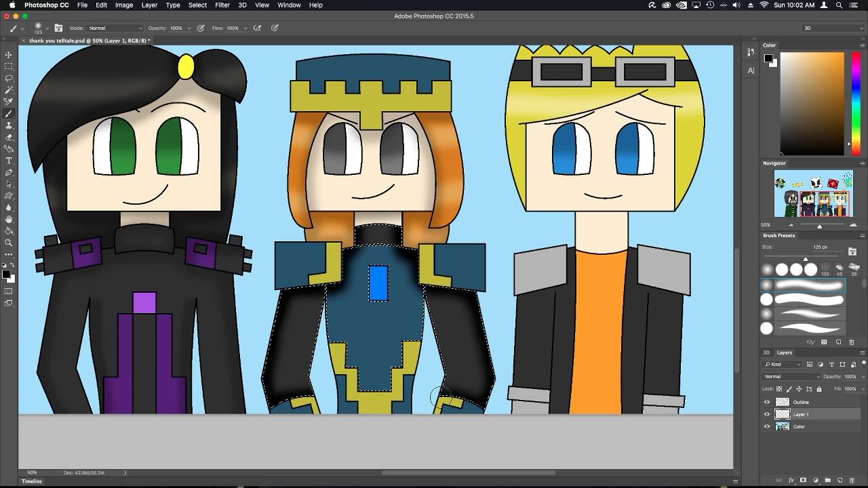868x488 pixels.
Task: Open the Image menu
Action: [x=124, y=5]
